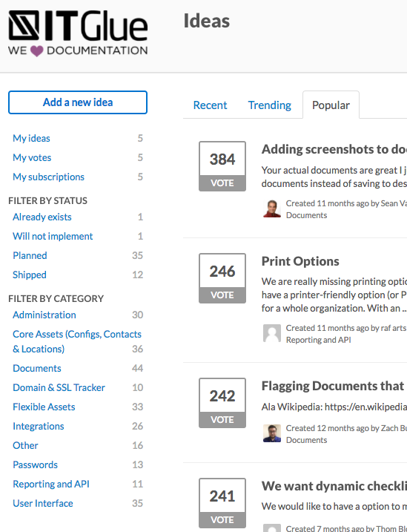Filter by Core Assets category

point(77,341)
